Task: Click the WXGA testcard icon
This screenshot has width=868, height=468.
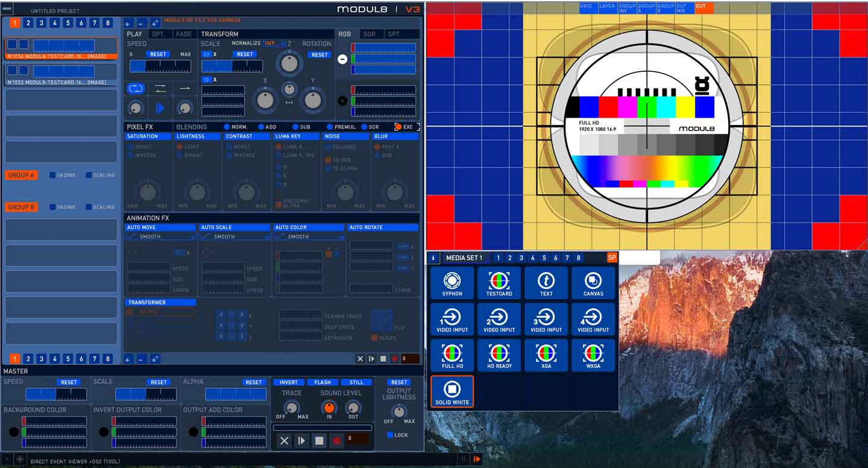Action: pyautogui.click(x=593, y=355)
